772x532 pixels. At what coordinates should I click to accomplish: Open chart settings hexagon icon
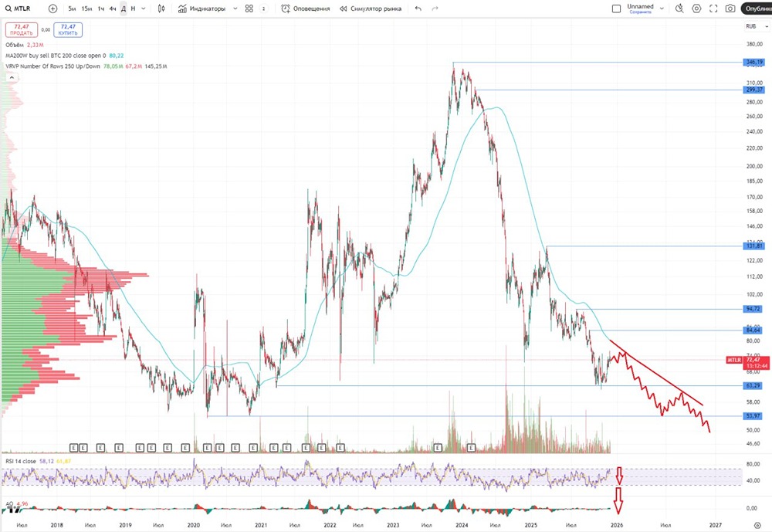point(696,8)
